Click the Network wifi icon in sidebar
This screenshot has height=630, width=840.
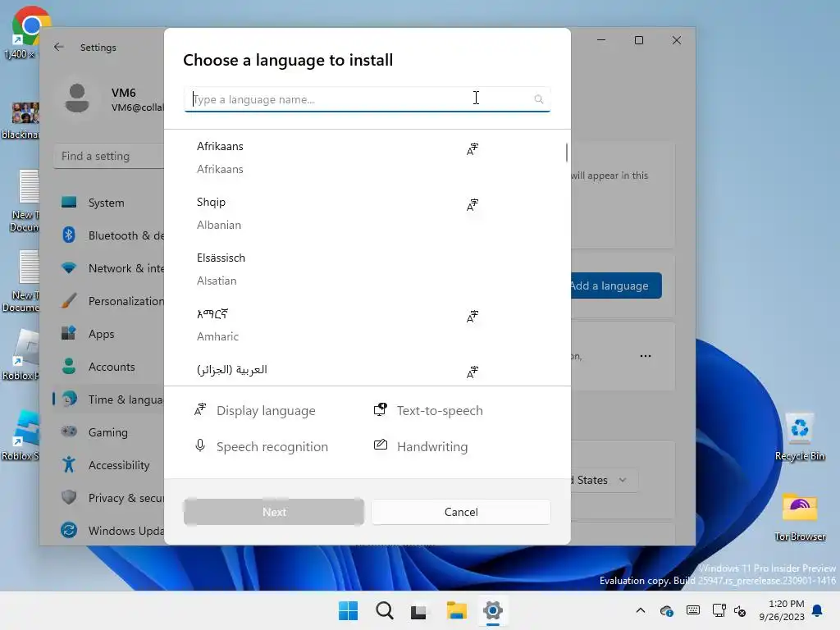tap(69, 267)
